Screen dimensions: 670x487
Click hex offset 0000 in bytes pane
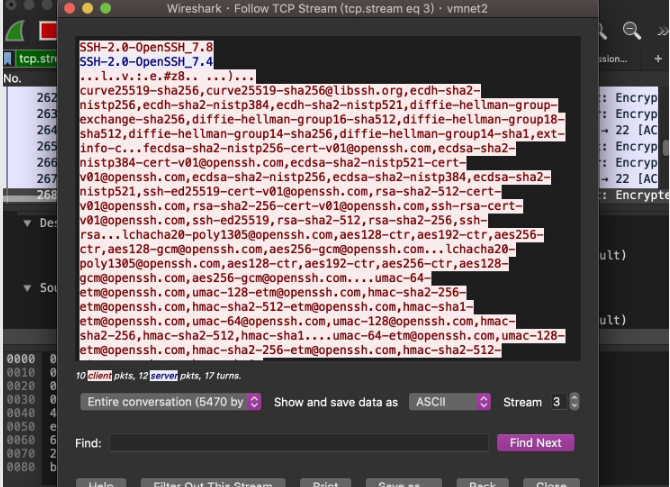(x=21, y=359)
